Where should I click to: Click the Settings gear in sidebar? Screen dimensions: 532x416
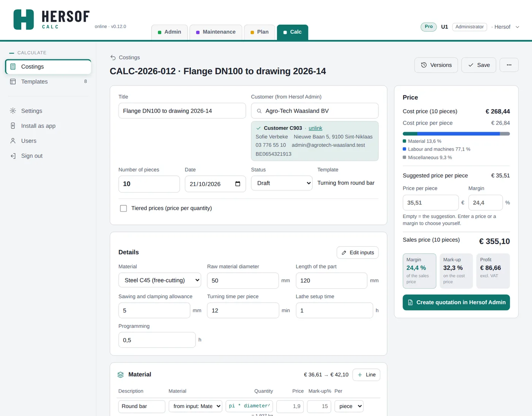(13, 111)
